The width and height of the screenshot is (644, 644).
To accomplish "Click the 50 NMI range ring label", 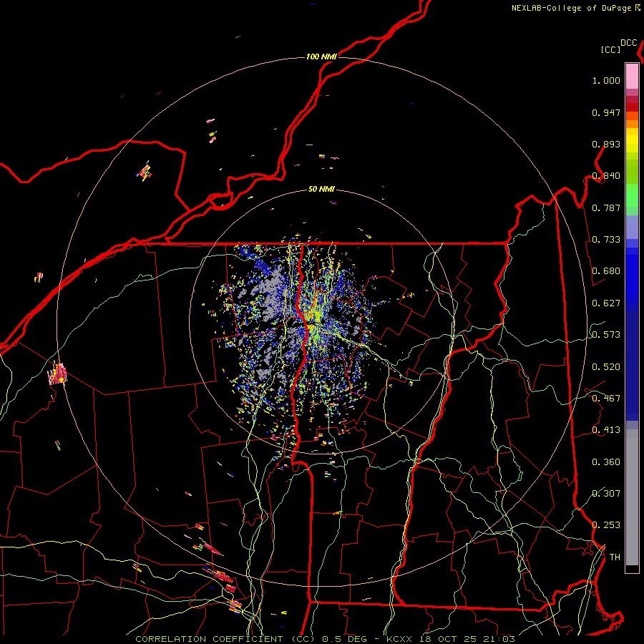I will [321, 190].
